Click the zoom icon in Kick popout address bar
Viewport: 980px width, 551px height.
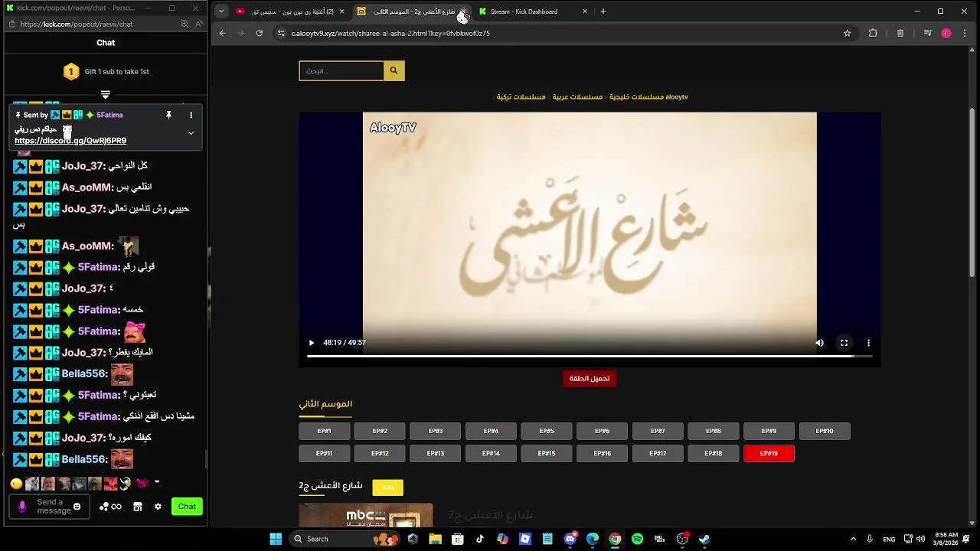pyautogui.click(x=184, y=24)
